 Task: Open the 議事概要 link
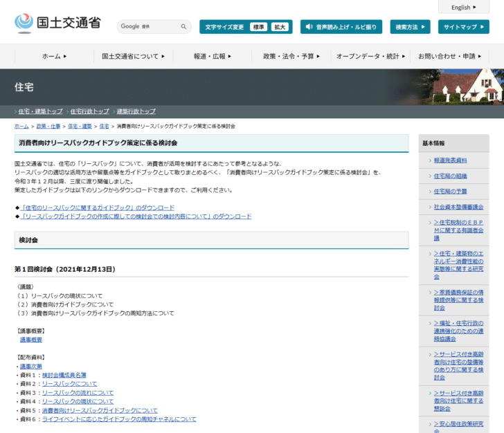(x=31, y=340)
